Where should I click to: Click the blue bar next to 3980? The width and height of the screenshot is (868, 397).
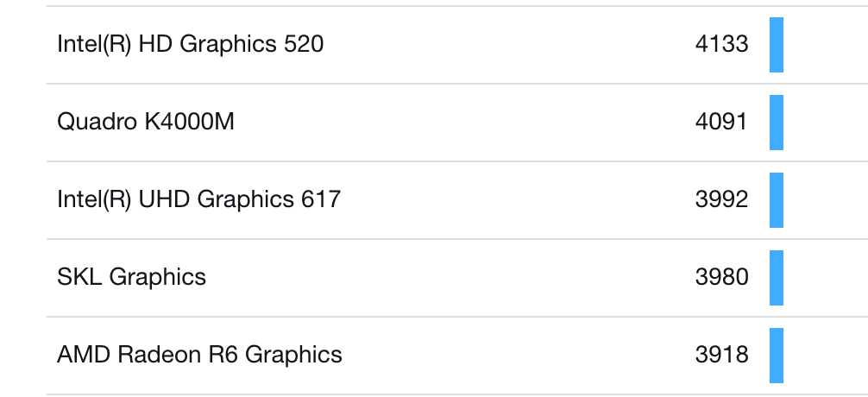click(777, 278)
